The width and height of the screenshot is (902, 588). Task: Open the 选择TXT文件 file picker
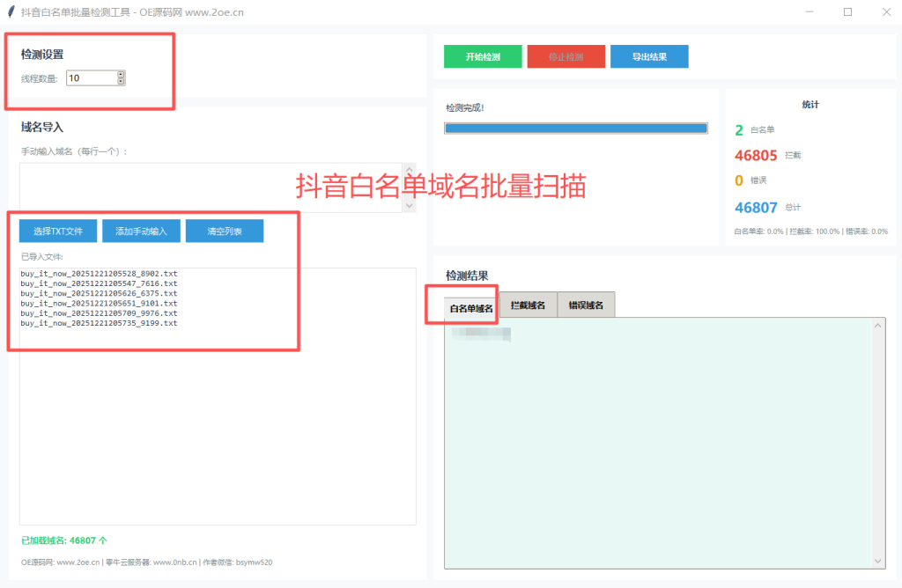pos(57,231)
